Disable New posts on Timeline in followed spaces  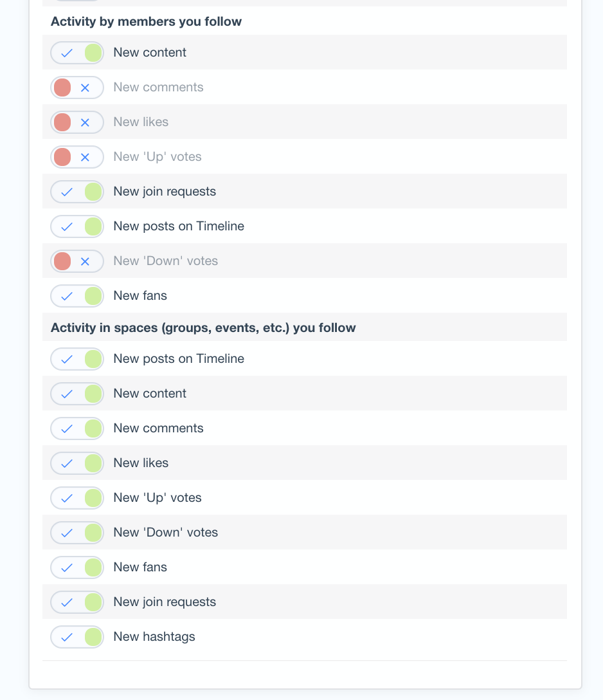tap(77, 359)
